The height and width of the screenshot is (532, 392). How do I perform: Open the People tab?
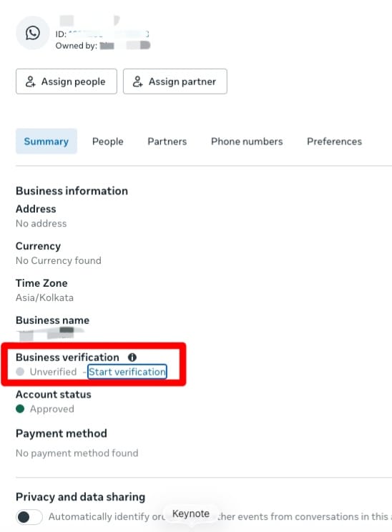point(107,141)
